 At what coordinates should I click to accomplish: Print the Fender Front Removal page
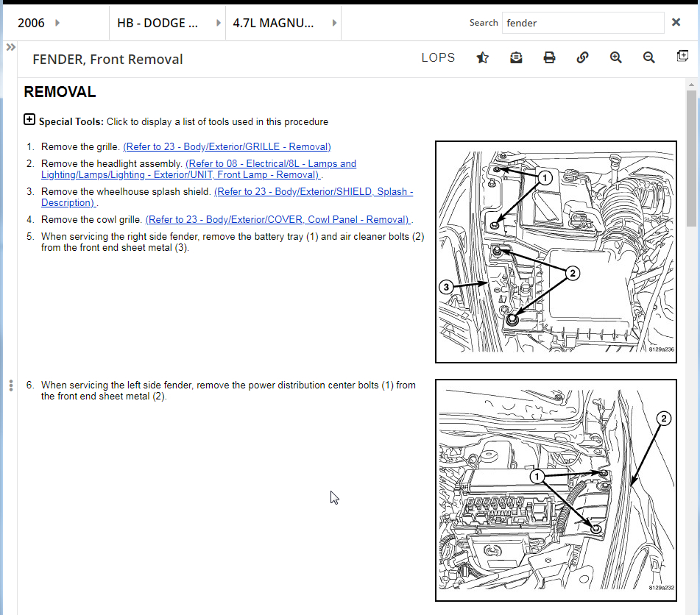549,57
